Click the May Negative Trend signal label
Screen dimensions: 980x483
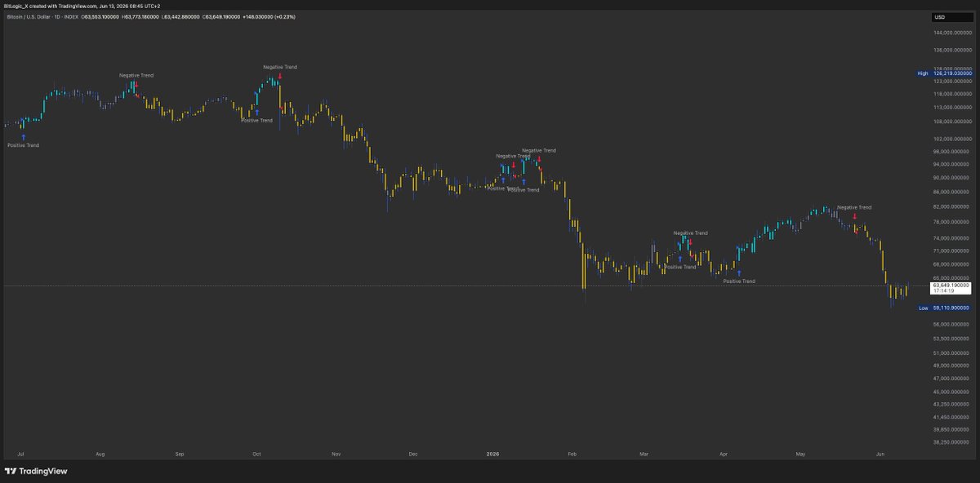click(x=854, y=207)
